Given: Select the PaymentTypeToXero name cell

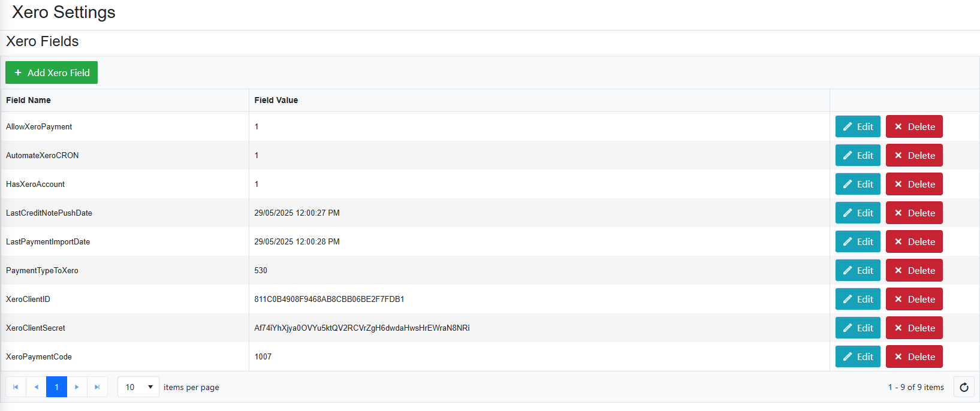Looking at the screenshot, I should coord(125,270).
